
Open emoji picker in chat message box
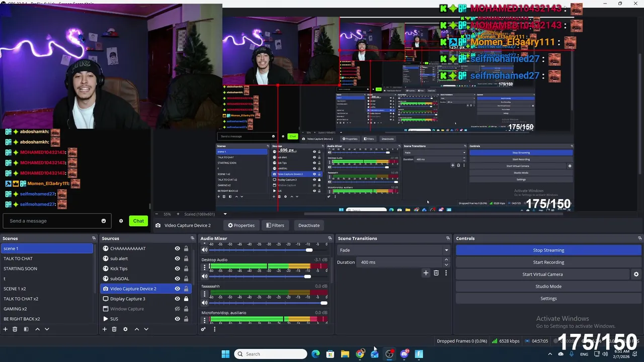pos(104,221)
